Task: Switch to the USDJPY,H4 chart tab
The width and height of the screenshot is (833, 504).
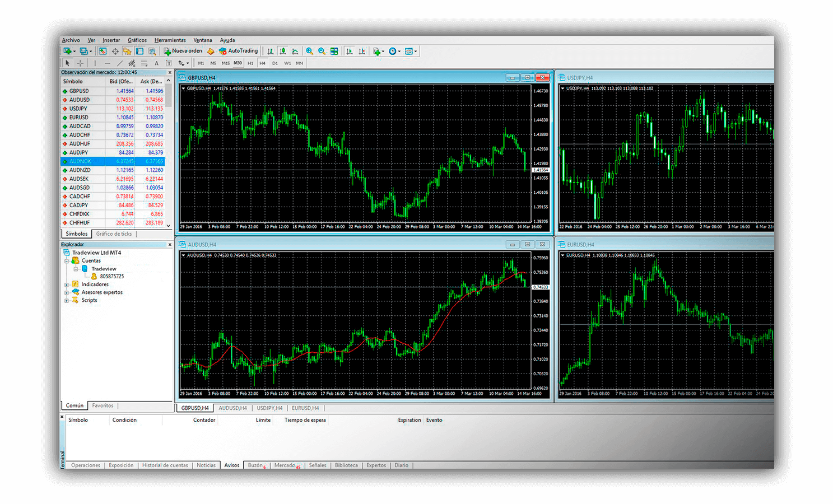Action: [269, 408]
